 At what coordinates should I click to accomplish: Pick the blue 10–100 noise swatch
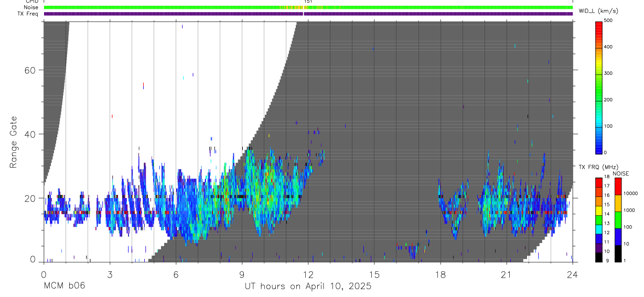(618, 237)
